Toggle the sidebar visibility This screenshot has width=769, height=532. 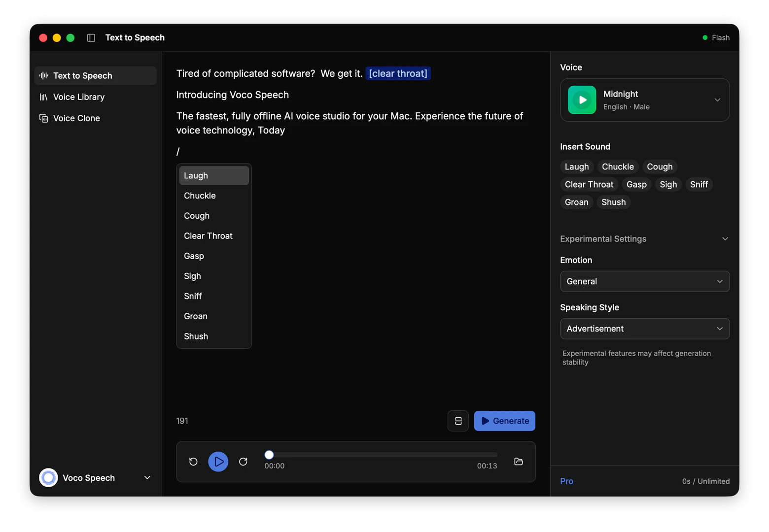(x=91, y=37)
